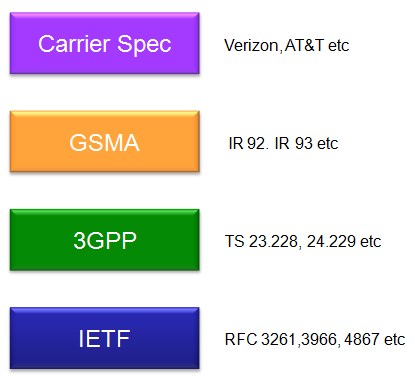Click the RFC abbreviation
This screenshot has height=376, width=415.
(241, 339)
